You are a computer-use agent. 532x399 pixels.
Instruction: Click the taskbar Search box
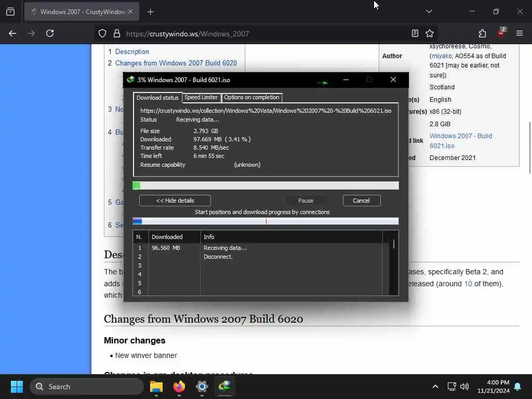point(87,387)
